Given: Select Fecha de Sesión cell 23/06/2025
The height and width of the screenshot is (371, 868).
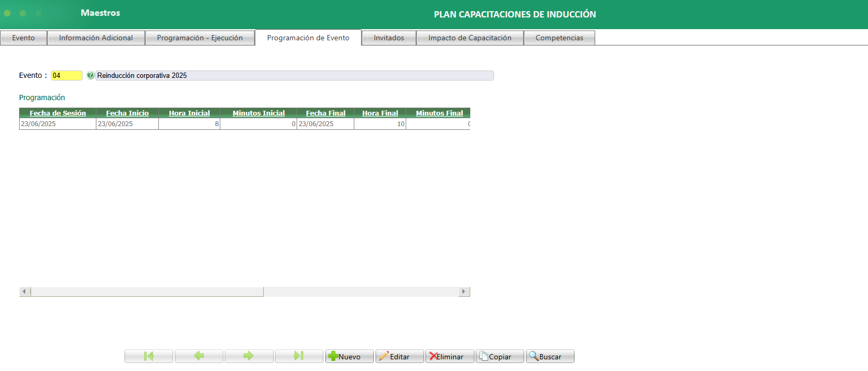Looking at the screenshot, I should [58, 123].
